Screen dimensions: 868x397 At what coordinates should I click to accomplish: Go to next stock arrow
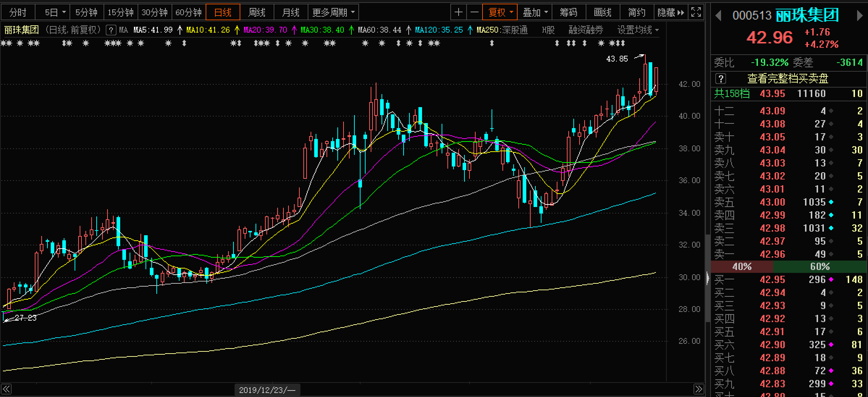[860, 16]
